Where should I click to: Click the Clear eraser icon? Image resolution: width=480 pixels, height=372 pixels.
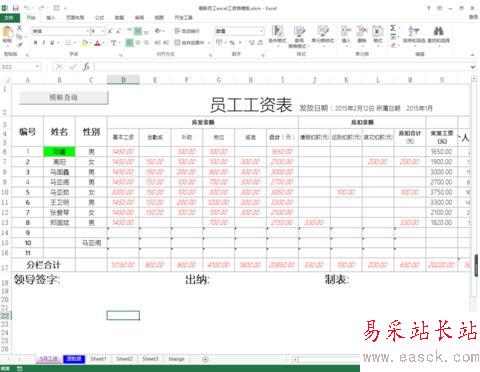[393, 45]
